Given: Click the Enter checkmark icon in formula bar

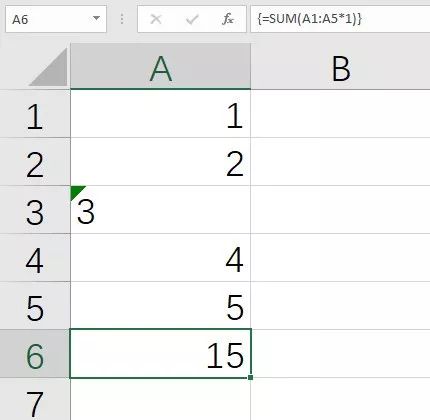Looking at the screenshot, I should click(192, 19).
